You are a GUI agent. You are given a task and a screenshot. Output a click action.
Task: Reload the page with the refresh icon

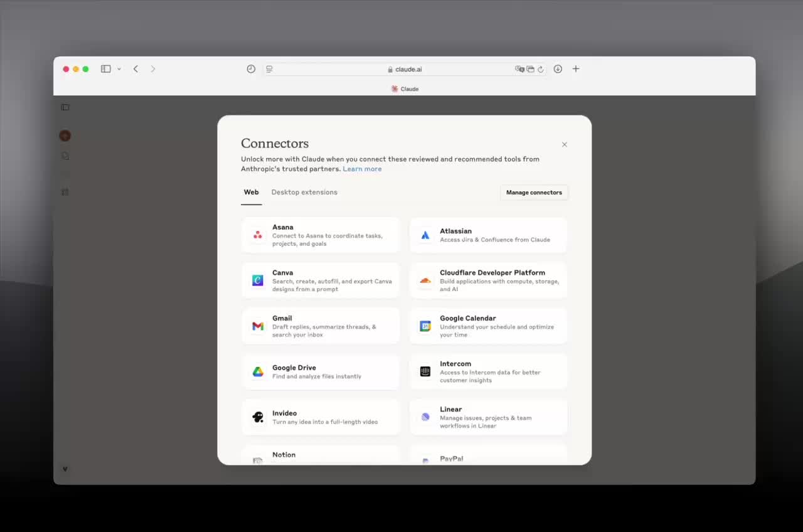[x=540, y=69]
